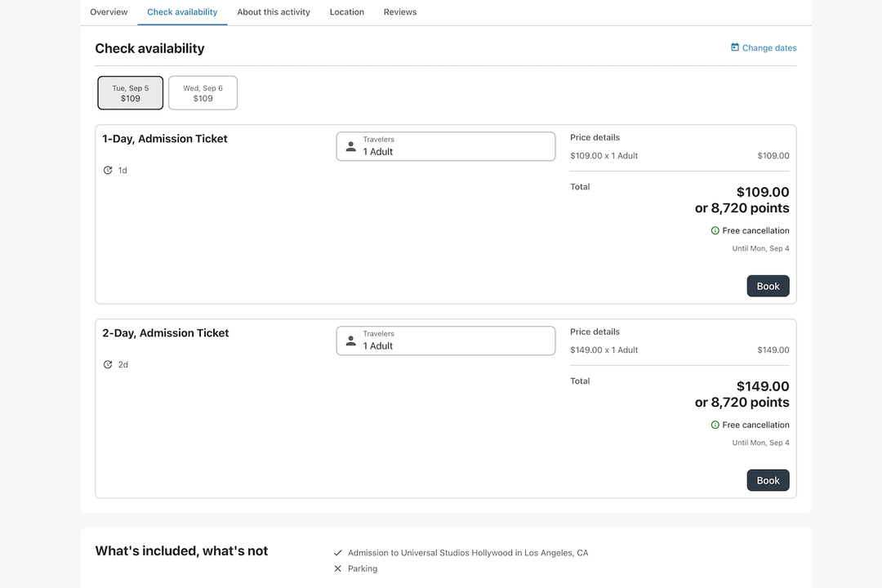The image size is (882, 588).
Task: Select the Wed, Sep 6 date option
Action: point(203,93)
